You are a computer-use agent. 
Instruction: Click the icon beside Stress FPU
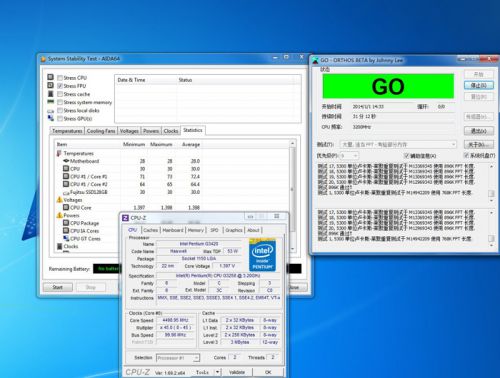point(50,85)
